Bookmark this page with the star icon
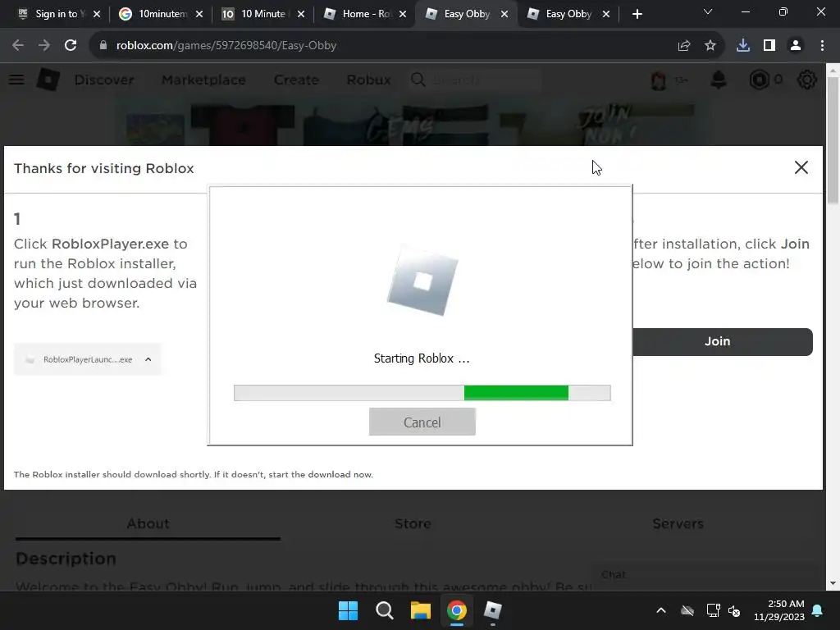The image size is (840, 630). [710, 46]
